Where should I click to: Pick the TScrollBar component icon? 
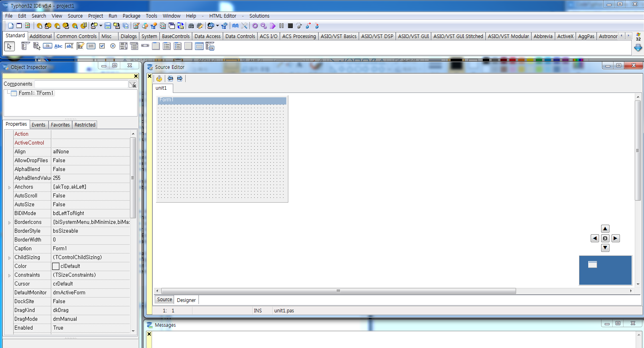click(x=145, y=46)
